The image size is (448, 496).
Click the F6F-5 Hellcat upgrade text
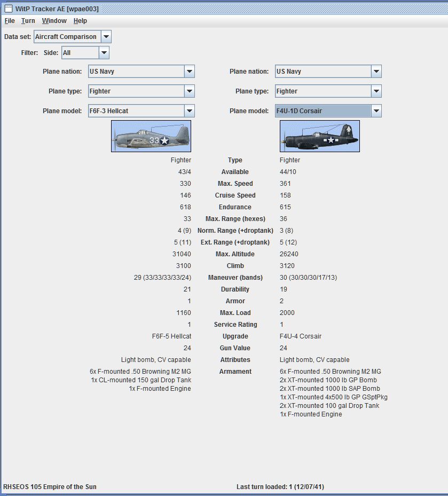pyautogui.click(x=171, y=336)
